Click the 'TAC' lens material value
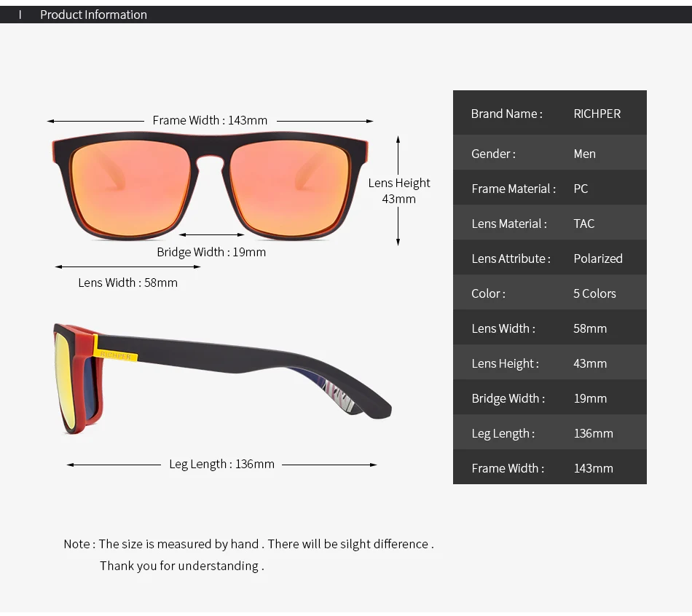 click(x=584, y=224)
